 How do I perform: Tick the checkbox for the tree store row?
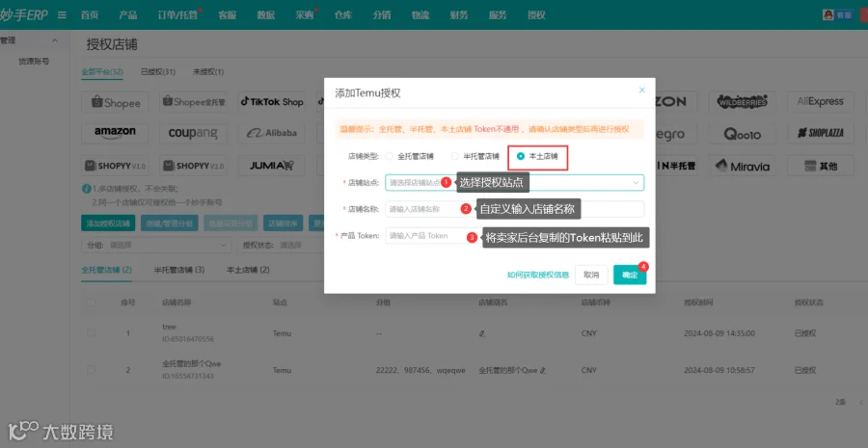click(x=92, y=333)
